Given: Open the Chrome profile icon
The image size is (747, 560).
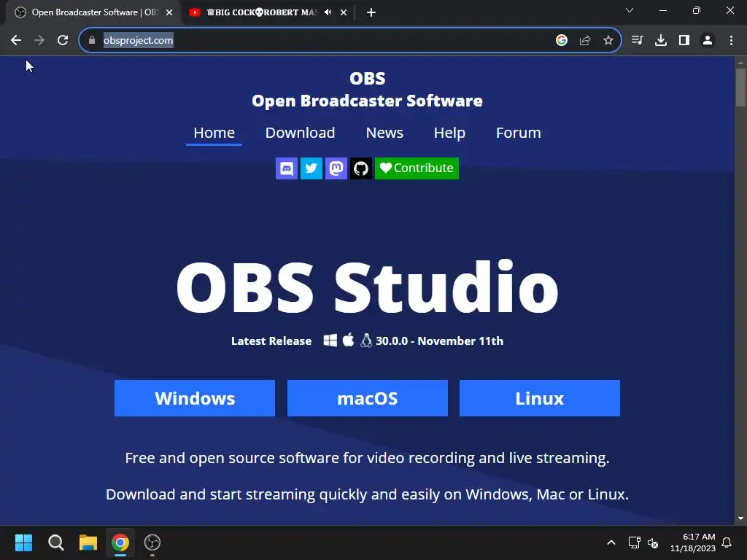Looking at the screenshot, I should 708,41.
